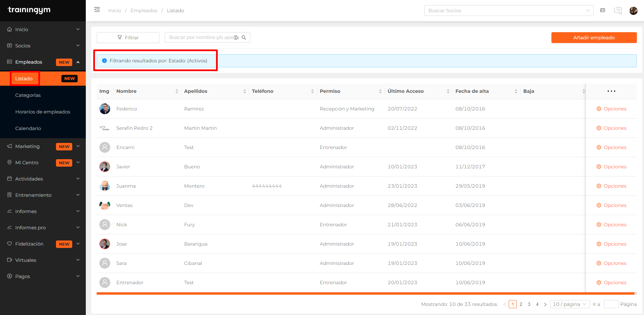Open Opciones for Nick Fury
Viewport: 644px width, 315px height.
pyautogui.click(x=611, y=225)
